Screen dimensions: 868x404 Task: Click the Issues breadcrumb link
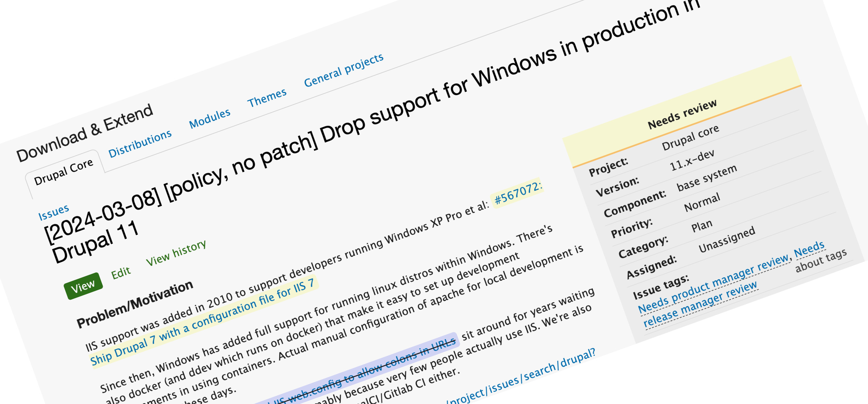[x=54, y=212]
